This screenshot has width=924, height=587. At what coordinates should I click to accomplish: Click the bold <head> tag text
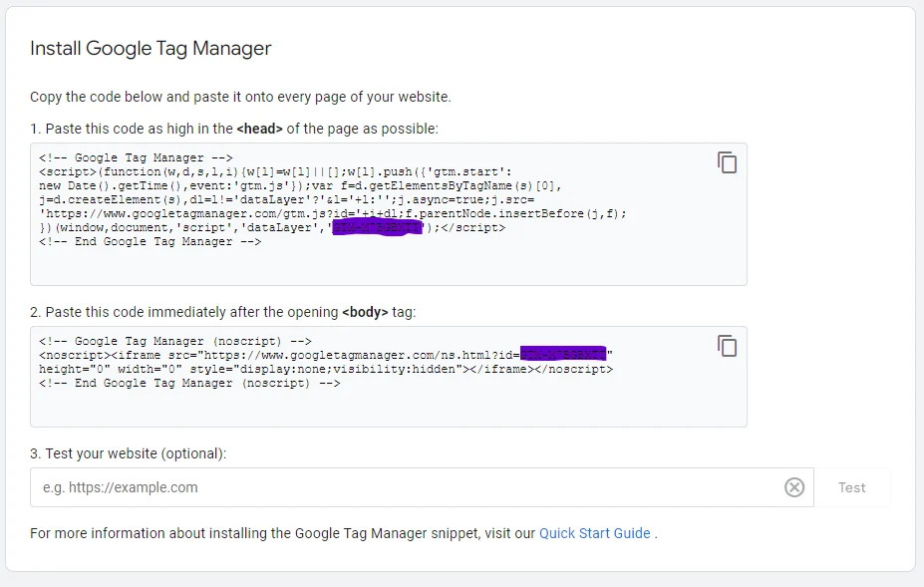coord(259,129)
